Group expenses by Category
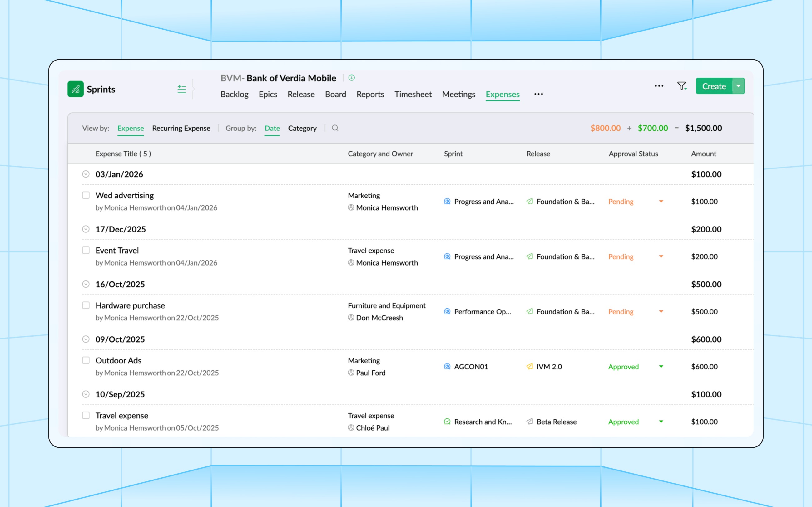This screenshot has width=812, height=507. click(302, 128)
